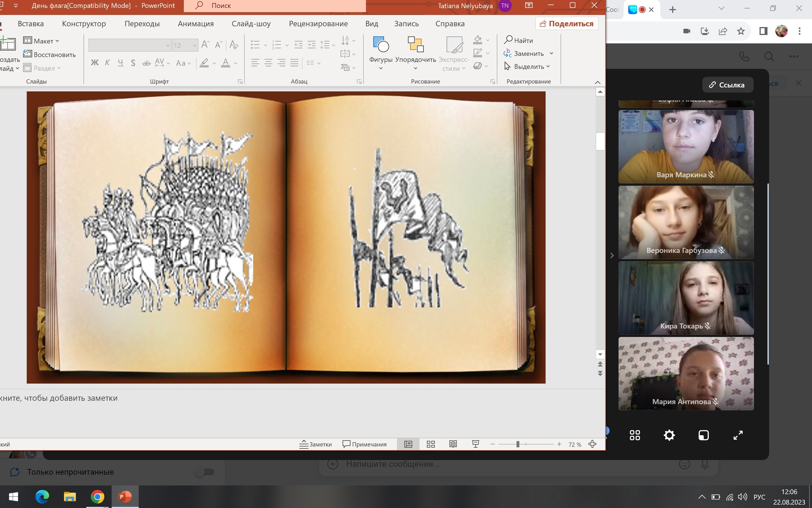
Task: Open the Рецензирование ribbon tab
Action: point(318,23)
